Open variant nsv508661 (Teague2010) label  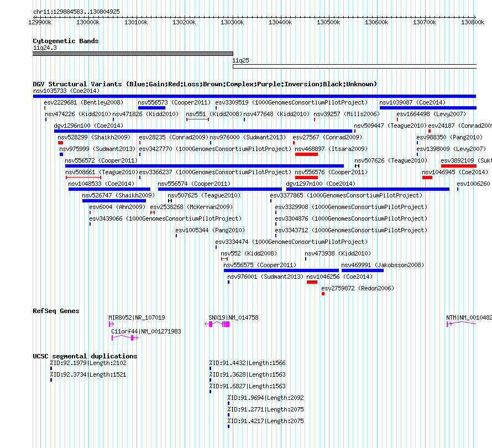click(x=102, y=172)
